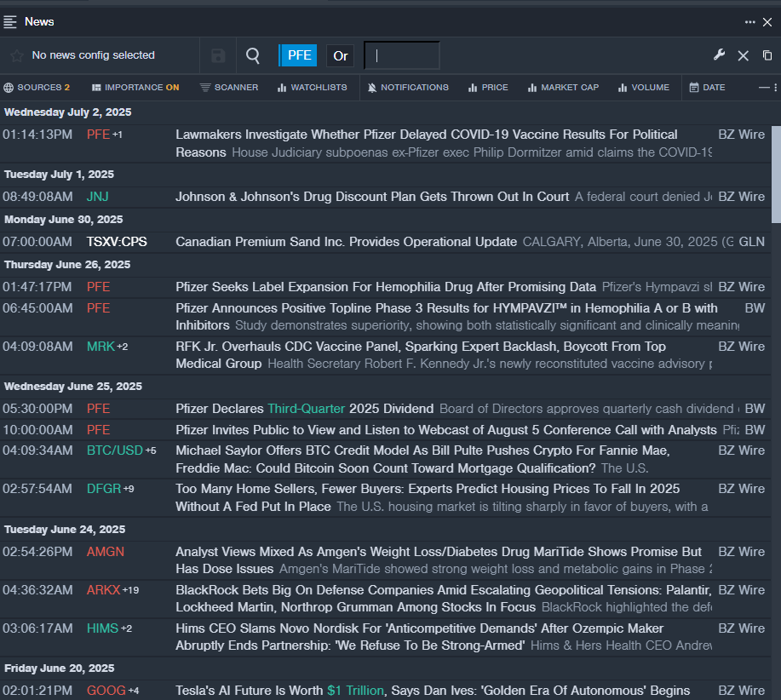Close the News panel

(x=767, y=22)
